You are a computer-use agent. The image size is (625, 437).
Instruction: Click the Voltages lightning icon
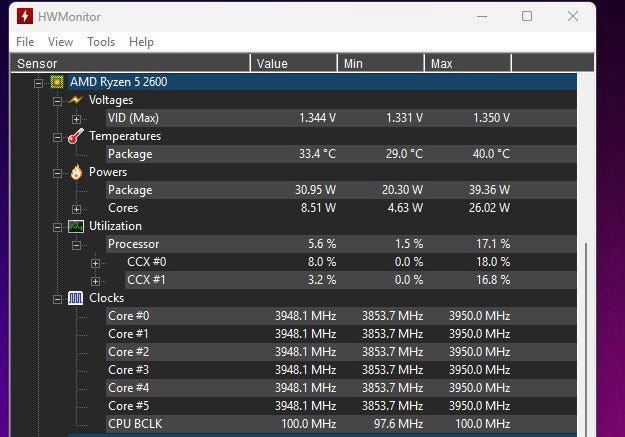[76, 100]
